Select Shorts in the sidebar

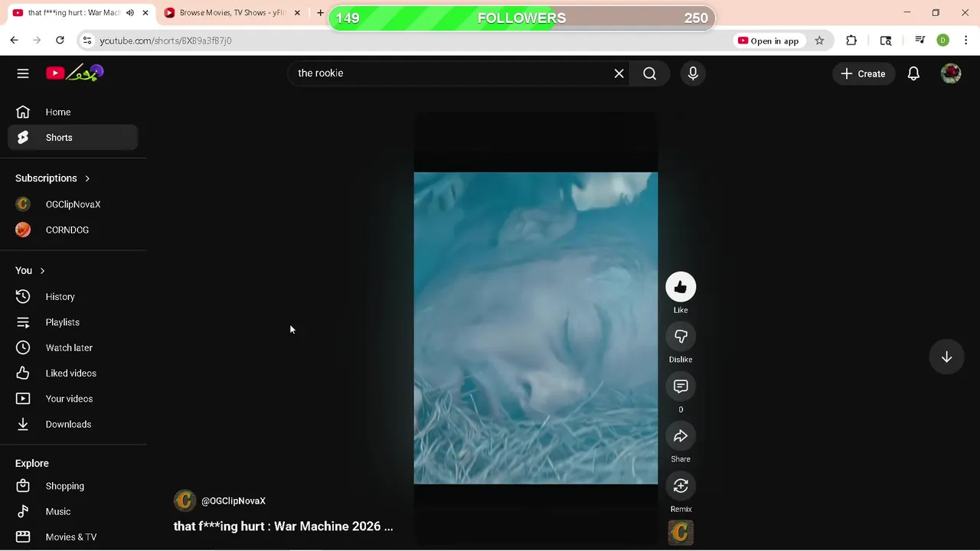click(x=73, y=138)
